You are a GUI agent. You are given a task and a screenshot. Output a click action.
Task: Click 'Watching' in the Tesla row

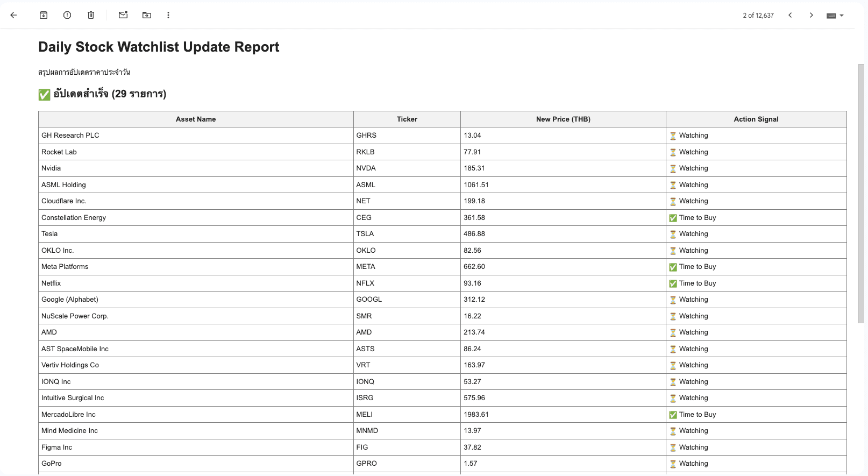(693, 234)
